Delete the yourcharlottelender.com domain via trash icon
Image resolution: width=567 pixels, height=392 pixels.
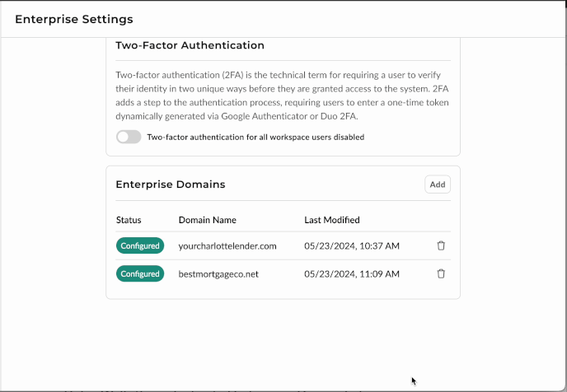(x=441, y=245)
